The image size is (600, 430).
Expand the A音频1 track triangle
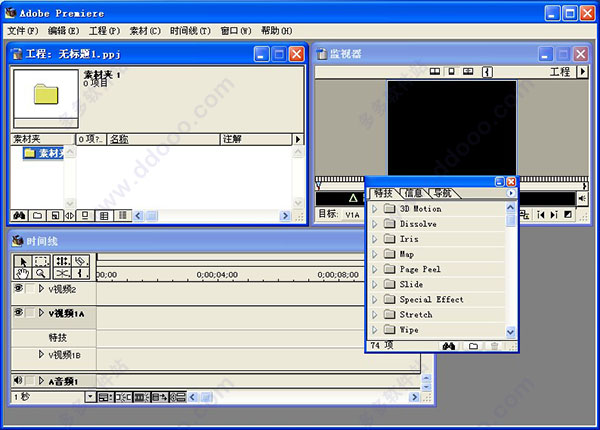point(41,381)
